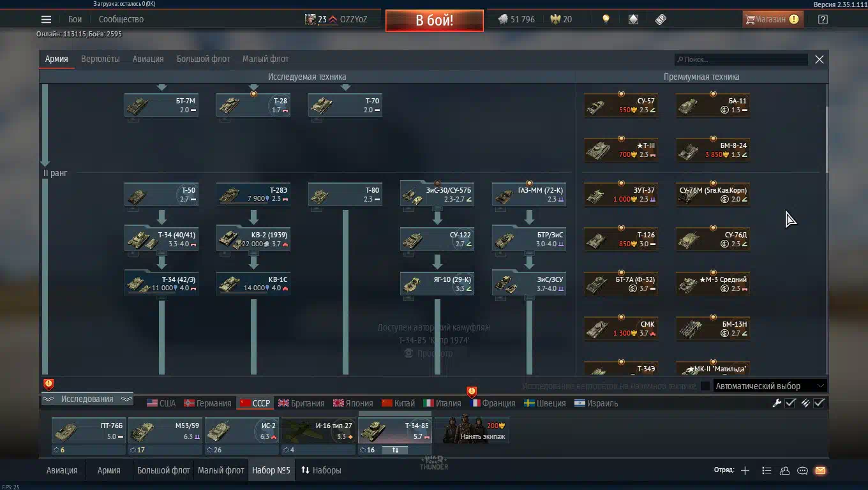868x490 pixels.
Task: Toggle the double-slash repair icon
Action: coord(805,403)
